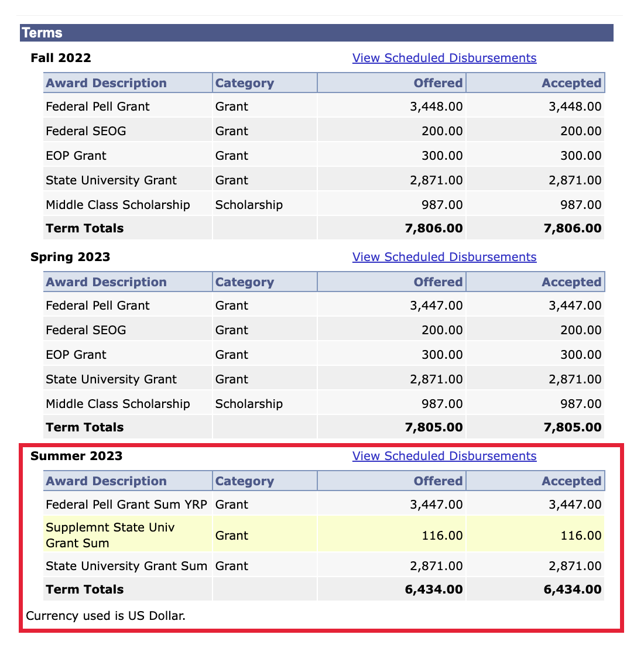The height and width of the screenshot is (655, 644).
Task: Click the Fall 2022 term heading
Action: (x=61, y=57)
